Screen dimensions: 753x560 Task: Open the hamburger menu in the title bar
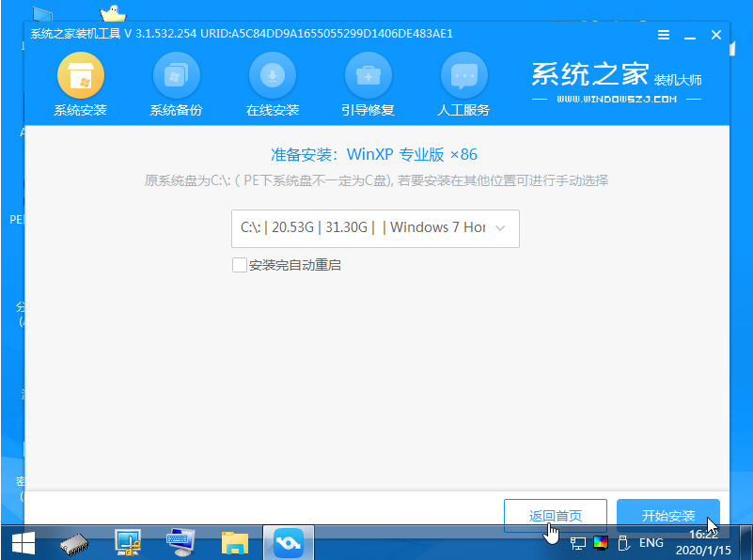[663, 34]
